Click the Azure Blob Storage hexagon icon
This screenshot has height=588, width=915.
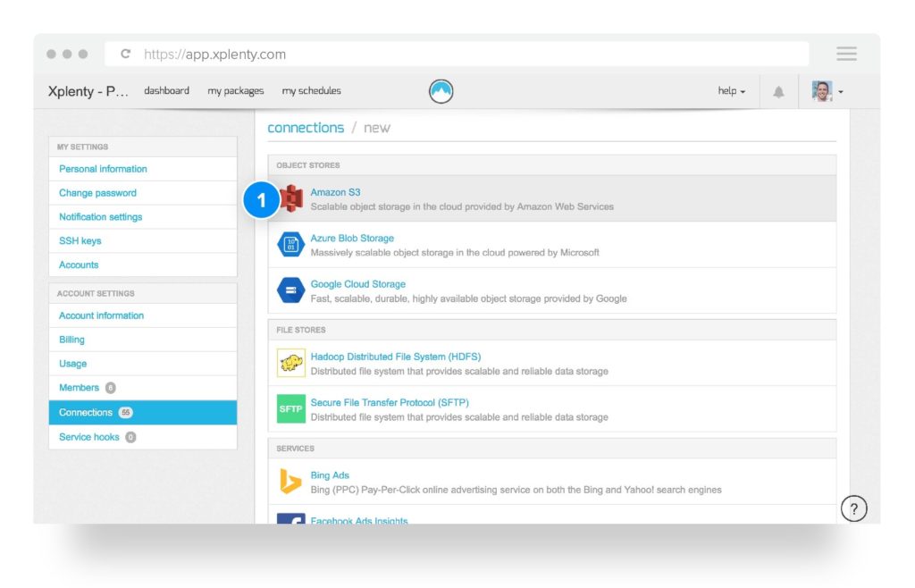[290, 245]
